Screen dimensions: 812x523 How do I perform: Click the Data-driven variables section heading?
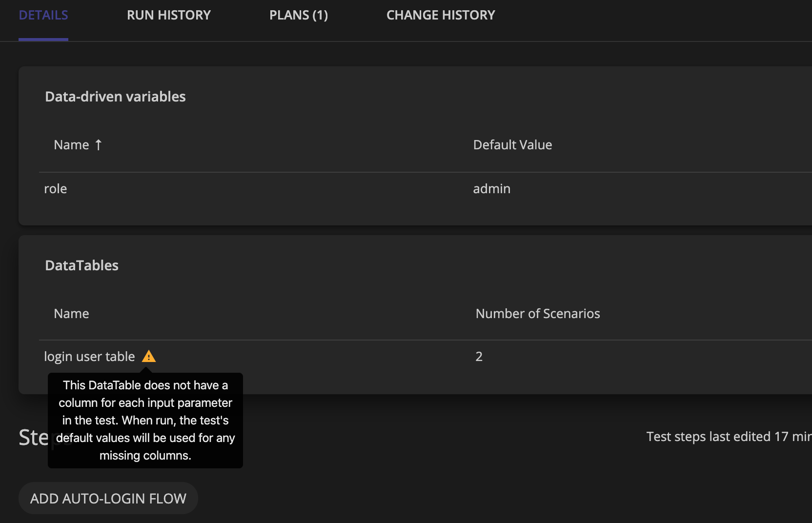(x=115, y=97)
